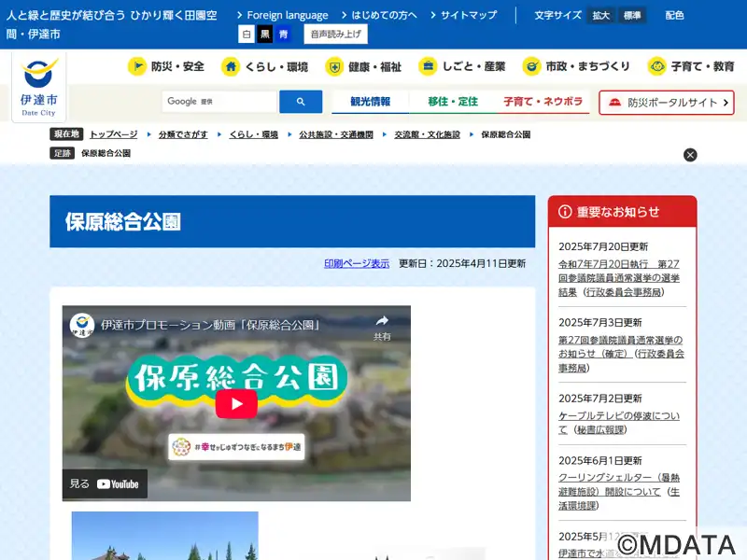Open the ケーブルテレビの停波について notice
Screen dimensions: 747x560
619,423
